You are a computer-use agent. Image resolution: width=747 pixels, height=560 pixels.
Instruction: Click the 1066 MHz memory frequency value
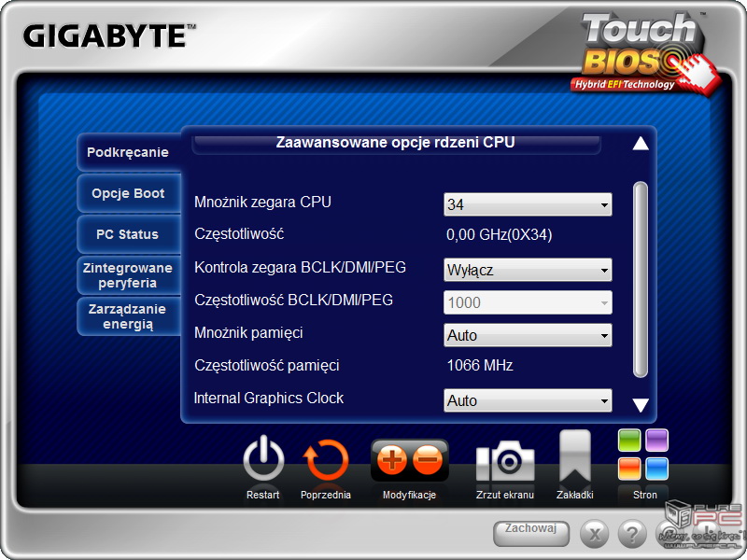point(480,365)
